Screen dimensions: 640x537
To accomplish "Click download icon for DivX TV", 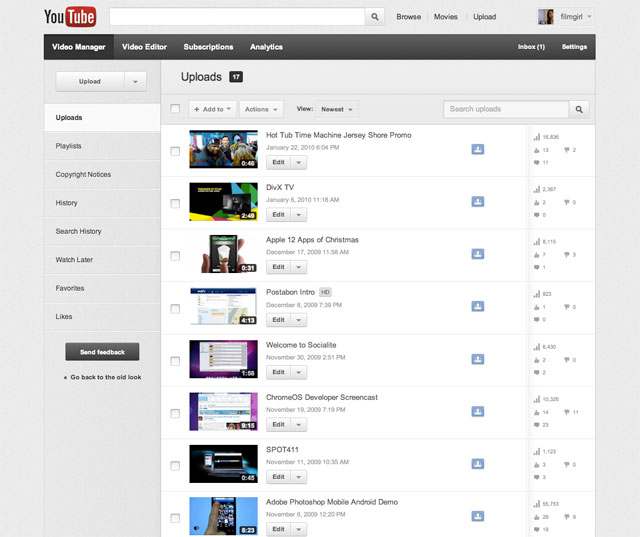I will click(x=478, y=201).
